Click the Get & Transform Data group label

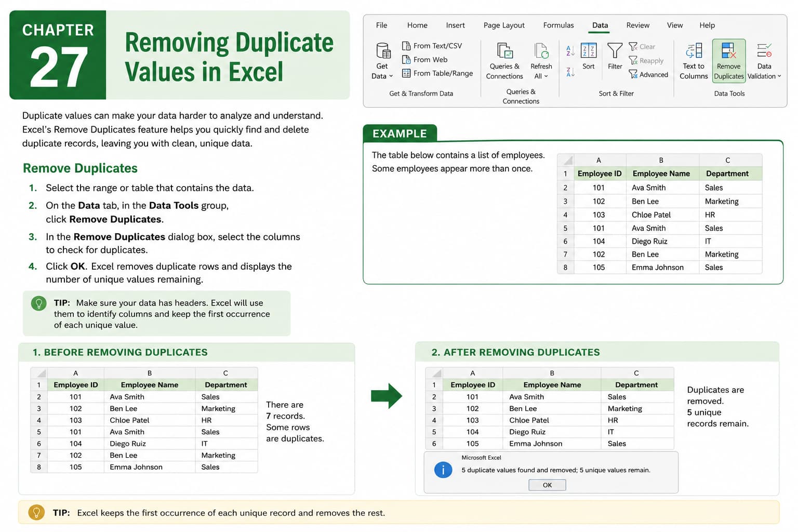pyautogui.click(x=421, y=94)
